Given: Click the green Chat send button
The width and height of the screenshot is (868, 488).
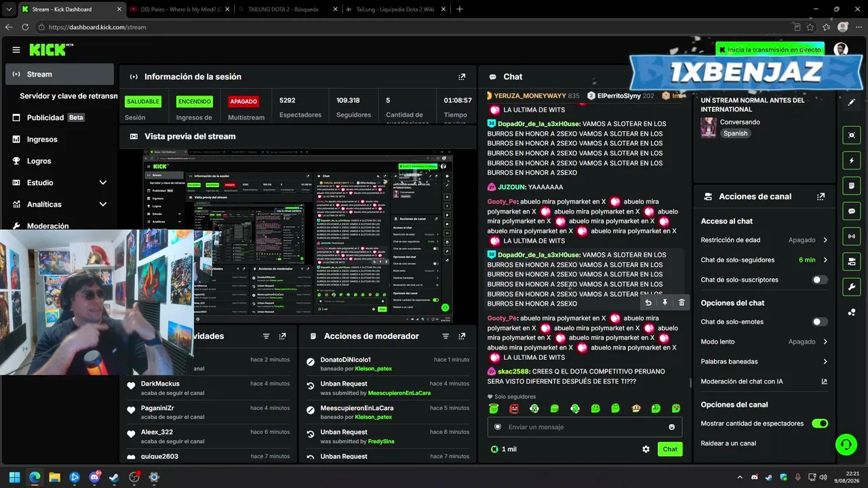Looking at the screenshot, I should (670, 449).
